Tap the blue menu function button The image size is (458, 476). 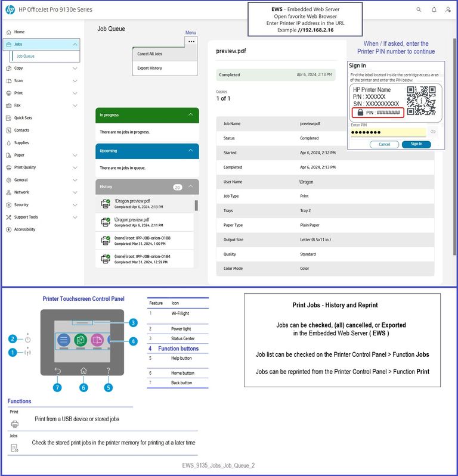coord(64,340)
